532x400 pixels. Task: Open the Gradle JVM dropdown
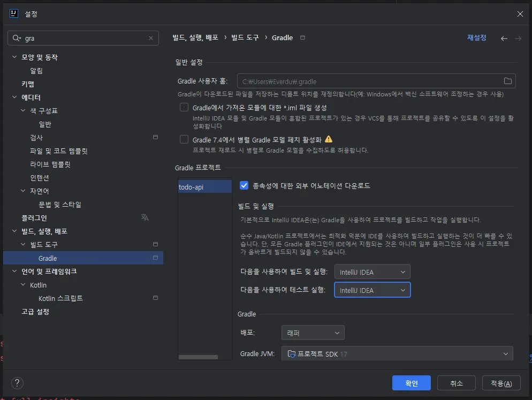point(397,354)
